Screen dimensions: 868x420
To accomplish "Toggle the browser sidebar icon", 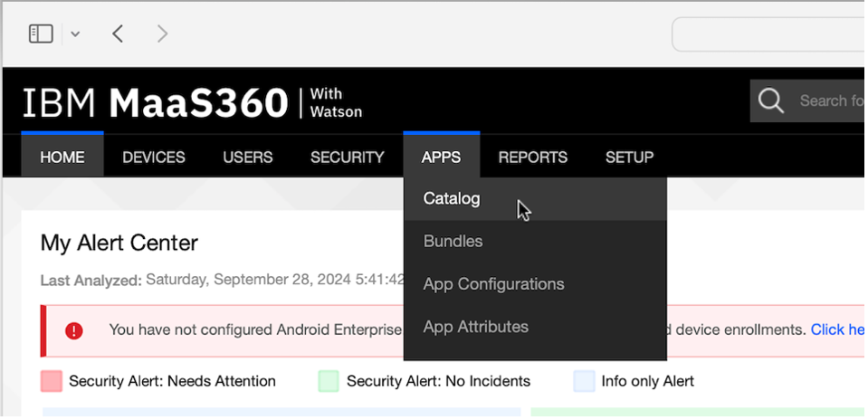I will tap(41, 33).
